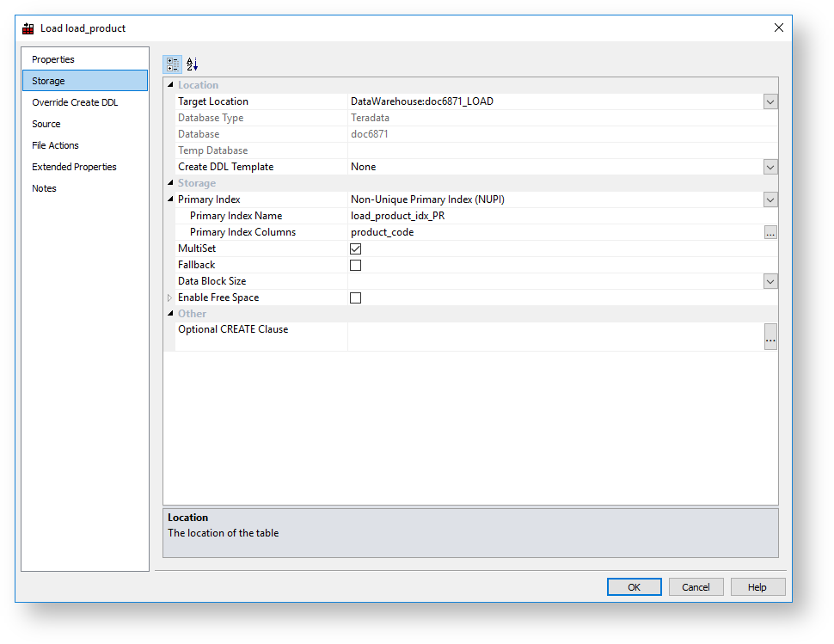Toggle the MultiSet checkbox

(x=355, y=248)
